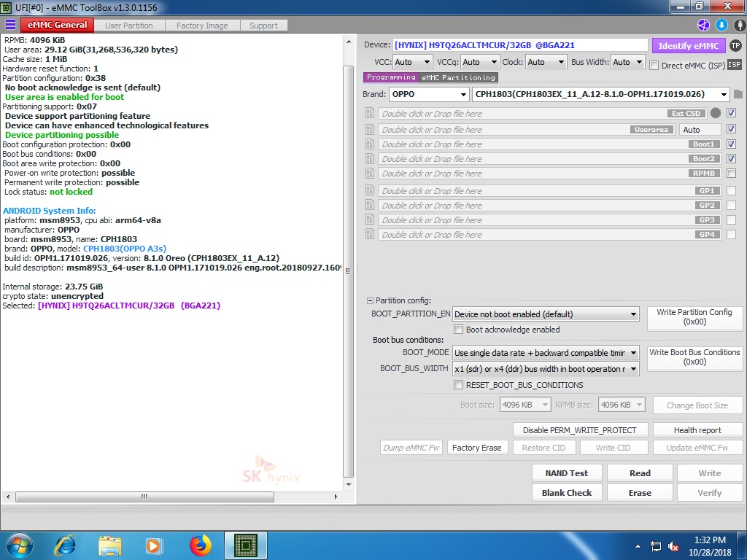Uncheck the Boot1 checkbox
This screenshot has height=560, width=747.
coord(731,144)
